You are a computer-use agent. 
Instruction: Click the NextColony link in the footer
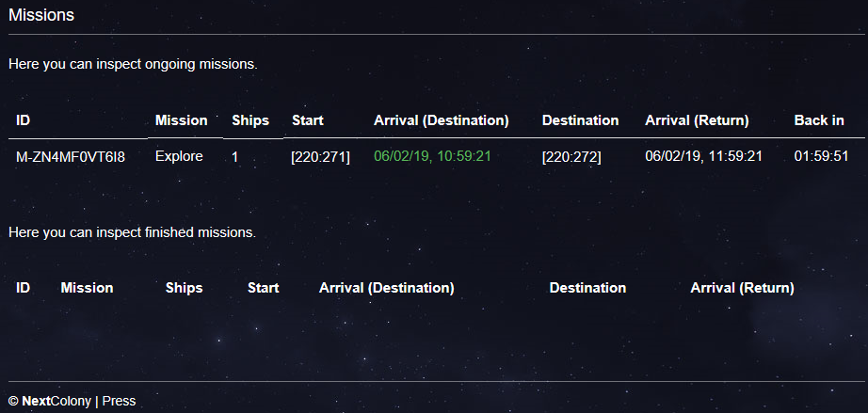56,401
